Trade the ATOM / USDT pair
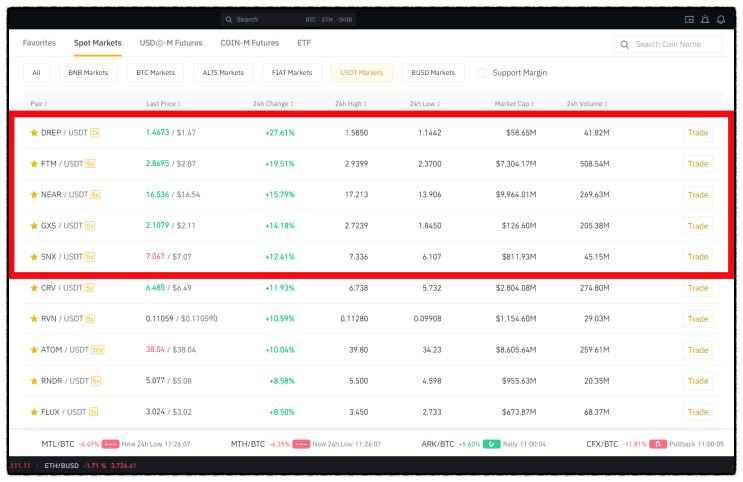Image resolution: width=743 pixels, height=482 pixels. 698,350
